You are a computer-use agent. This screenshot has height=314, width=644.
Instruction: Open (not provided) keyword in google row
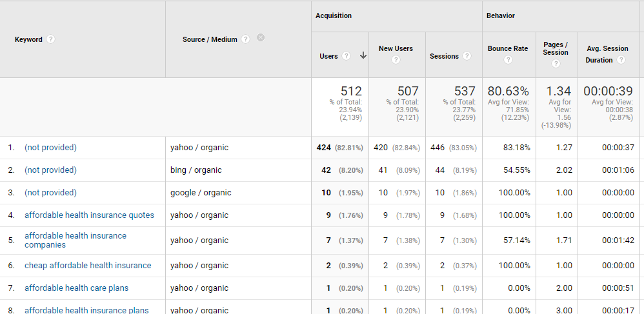[50, 193]
